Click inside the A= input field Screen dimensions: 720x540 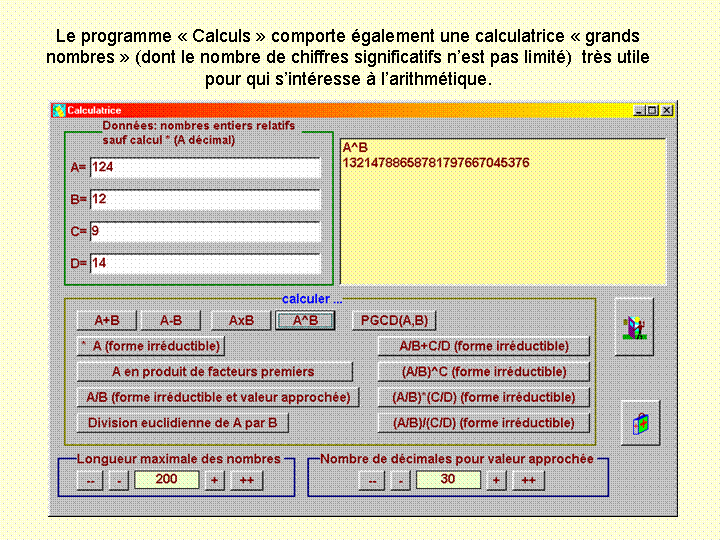pos(204,168)
